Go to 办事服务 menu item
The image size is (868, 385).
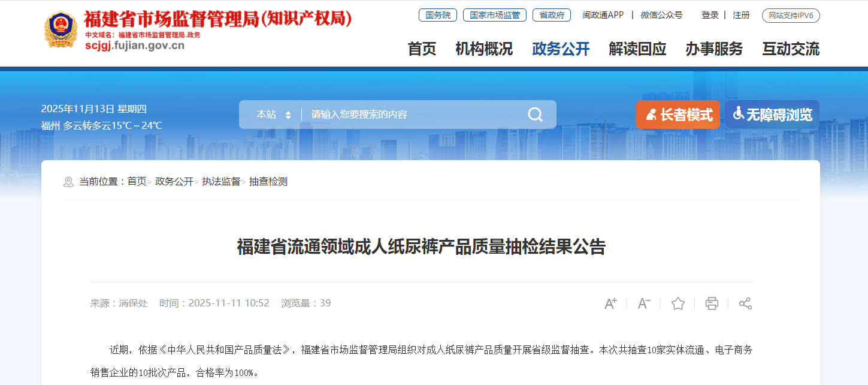click(714, 49)
